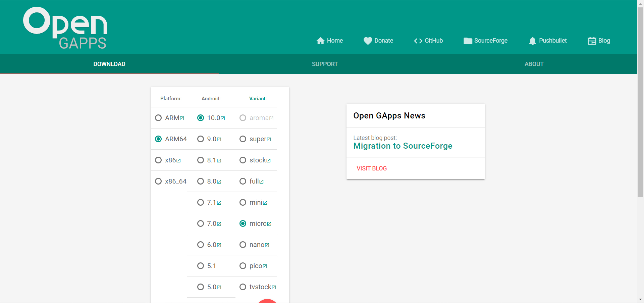The width and height of the screenshot is (644, 303).
Task: Click the scrollbar down arrow
Action: click(641, 300)
